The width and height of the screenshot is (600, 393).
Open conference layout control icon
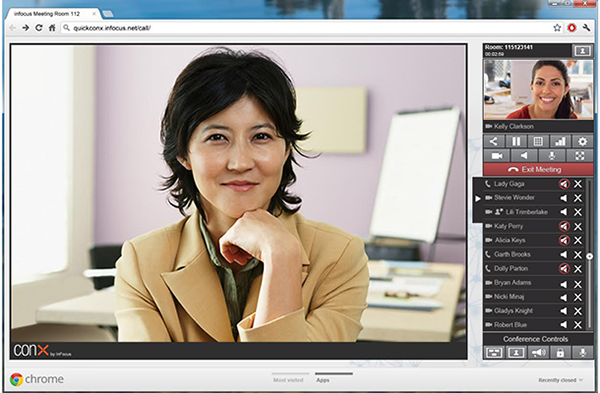tap(494, 352)
